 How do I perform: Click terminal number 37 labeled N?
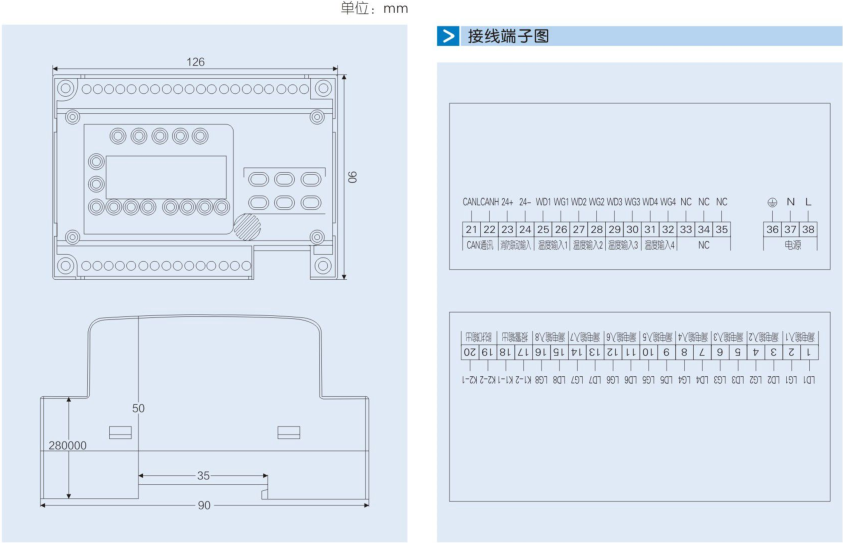click(x=790, y=229)
